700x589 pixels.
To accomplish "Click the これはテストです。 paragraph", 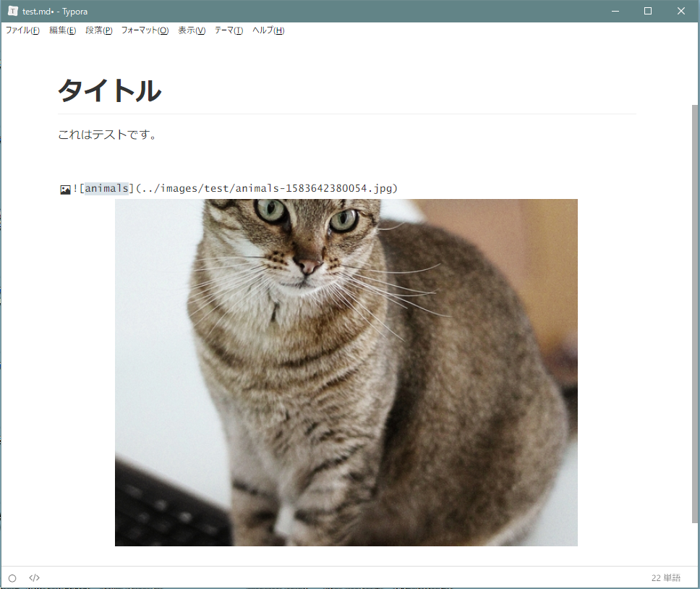I will pos(108,135).
